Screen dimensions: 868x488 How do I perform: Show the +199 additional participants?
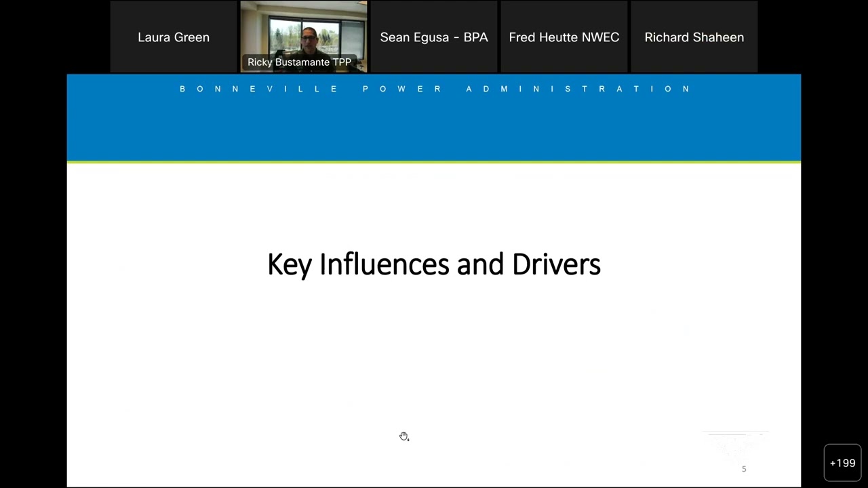(x=842, y=463)
